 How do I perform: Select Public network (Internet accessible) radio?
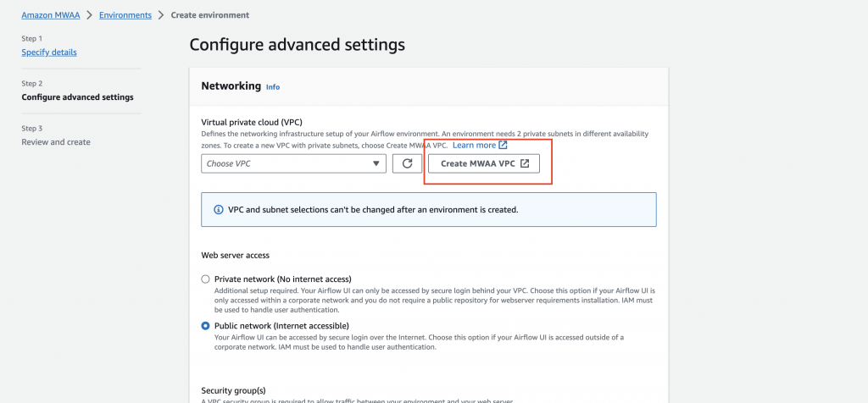205,326
